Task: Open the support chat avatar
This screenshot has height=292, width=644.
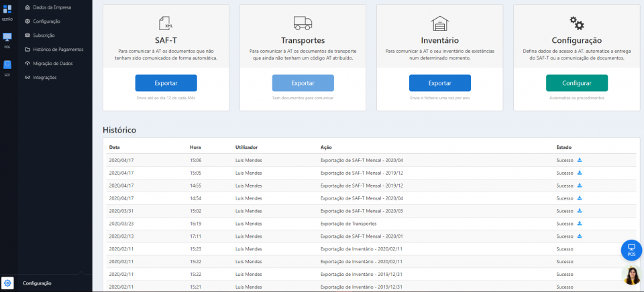Action: click(631, 275)
